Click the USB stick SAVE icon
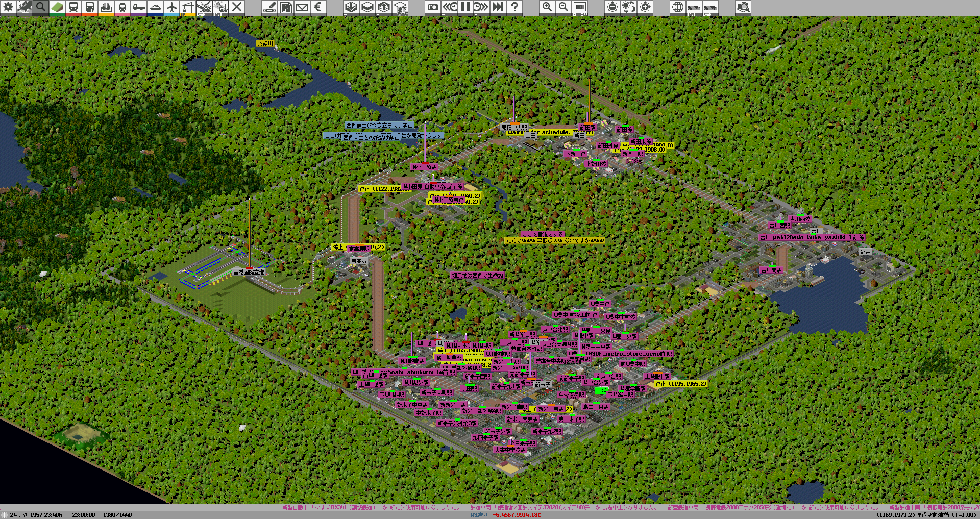Viewport: 980px width, 519px height. point(694,7)
